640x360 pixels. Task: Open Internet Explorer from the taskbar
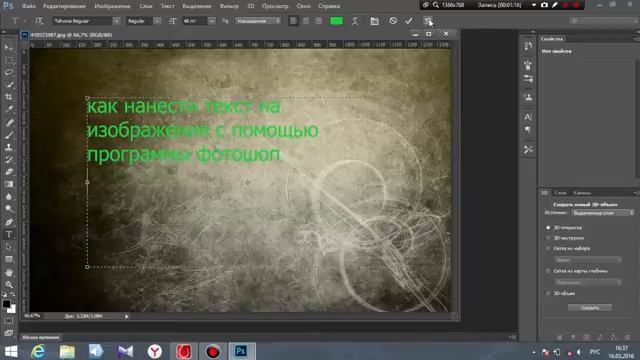point(38,351)
